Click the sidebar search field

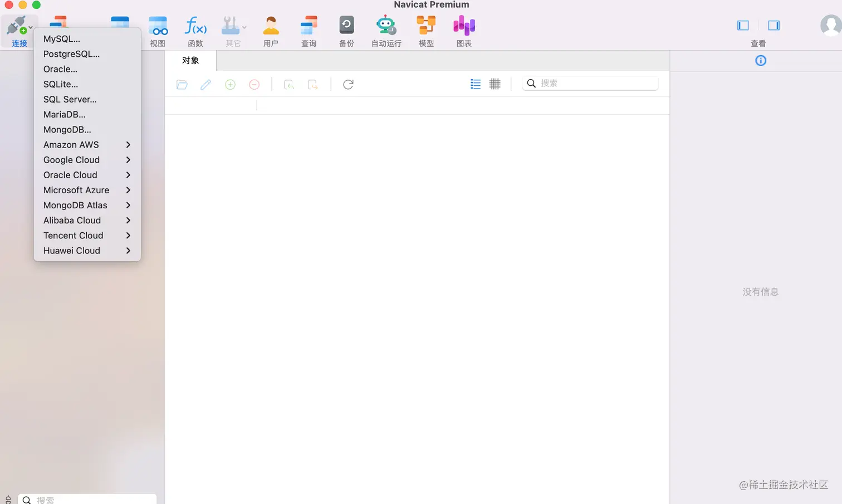[x=89, y=500]
